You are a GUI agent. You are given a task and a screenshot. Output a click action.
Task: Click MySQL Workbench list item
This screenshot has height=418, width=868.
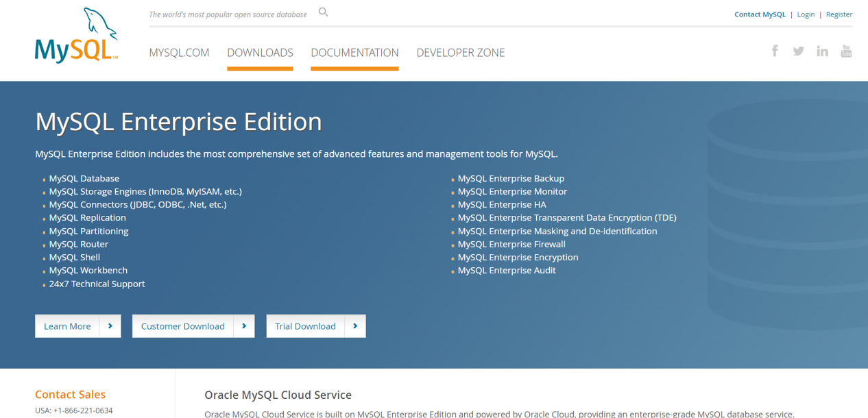(88, 270)
